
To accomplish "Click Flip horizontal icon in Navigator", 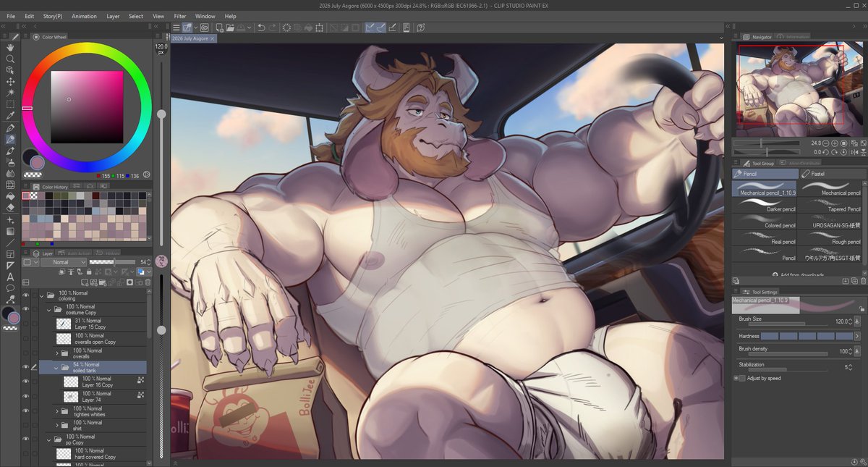I will point(854,152).
